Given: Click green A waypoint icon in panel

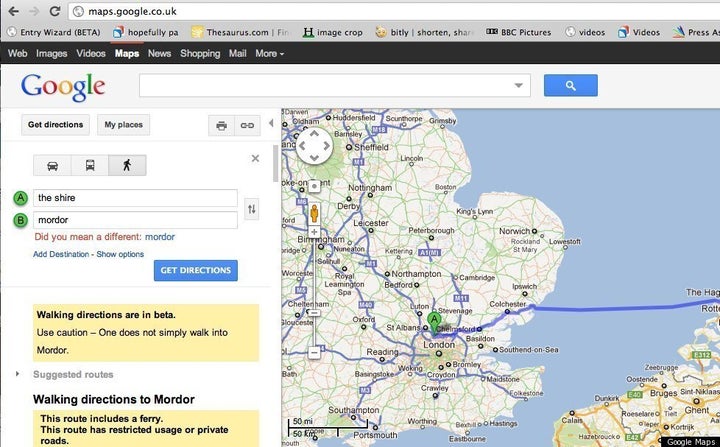Looking at the screenshot, I should (20, 198).
